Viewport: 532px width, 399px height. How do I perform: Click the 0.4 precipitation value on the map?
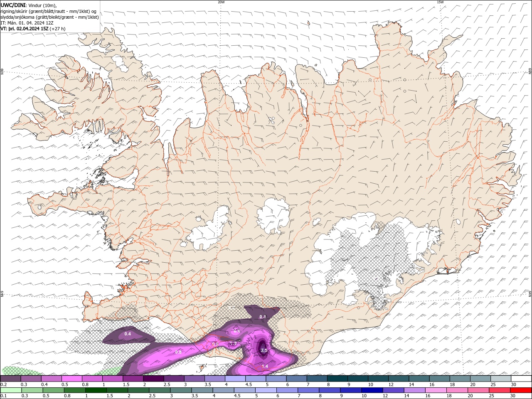pyautogui.click(x=128, y=334)
